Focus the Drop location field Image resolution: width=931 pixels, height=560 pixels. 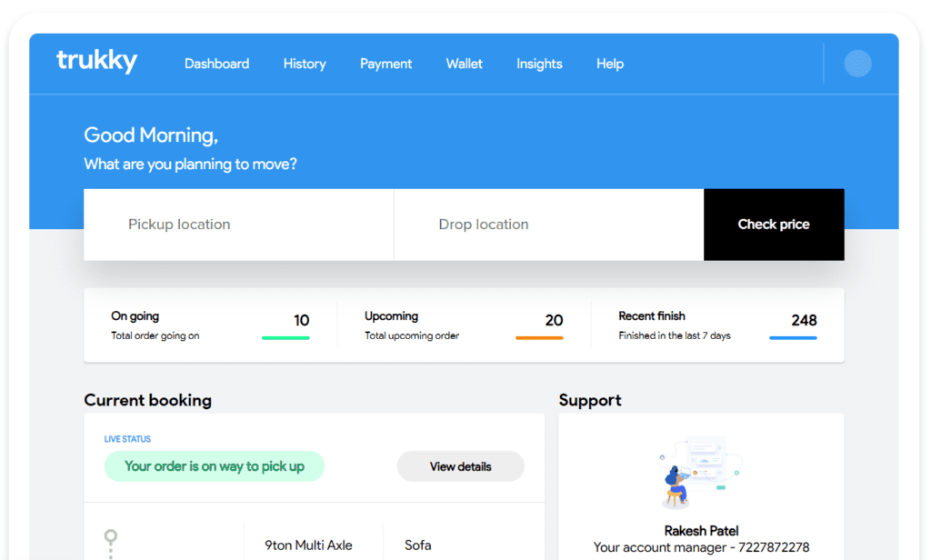click(x=548, y=225)
